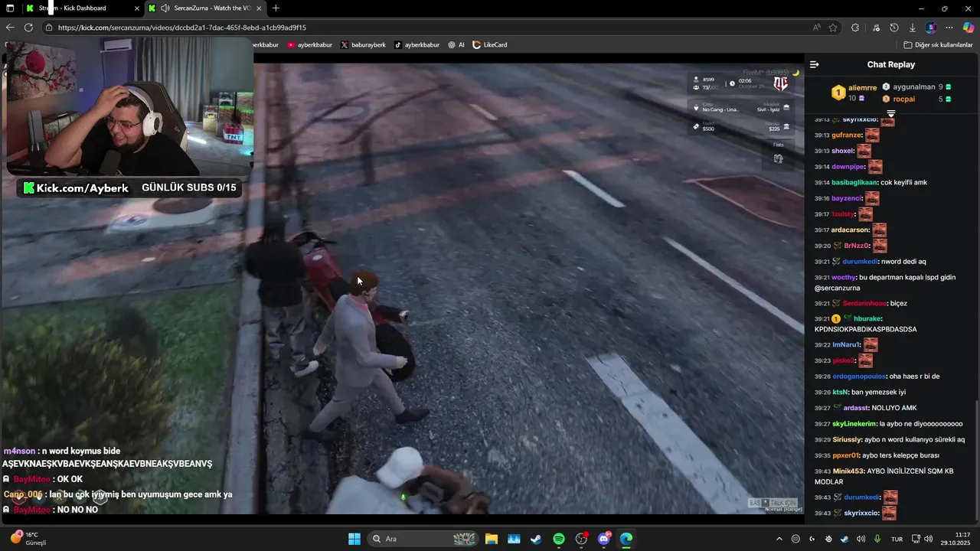
Task: Open the green microphone tray icon
Action: [877, 539]
